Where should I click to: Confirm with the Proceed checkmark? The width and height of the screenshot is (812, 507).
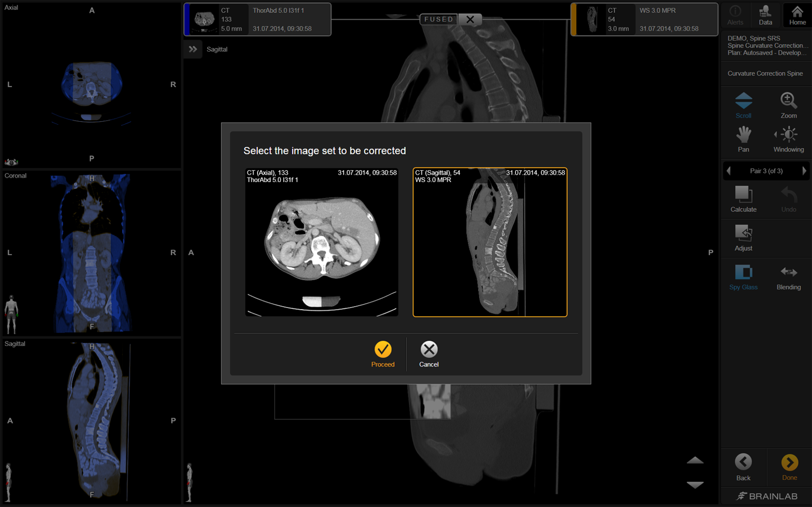[382, 354]
